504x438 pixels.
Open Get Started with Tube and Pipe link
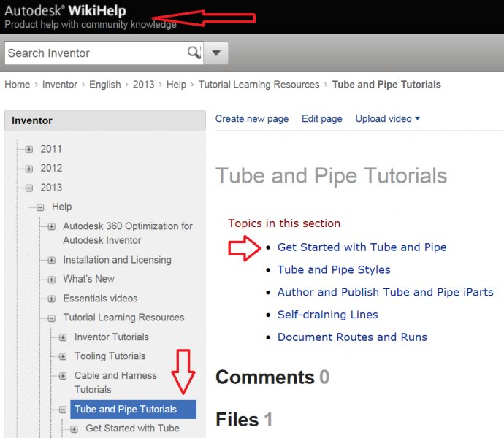click(x=362, y=247)
